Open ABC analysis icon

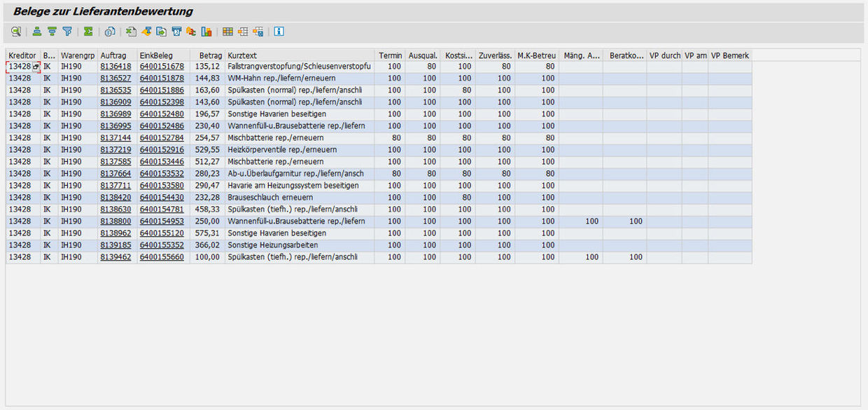191,32
